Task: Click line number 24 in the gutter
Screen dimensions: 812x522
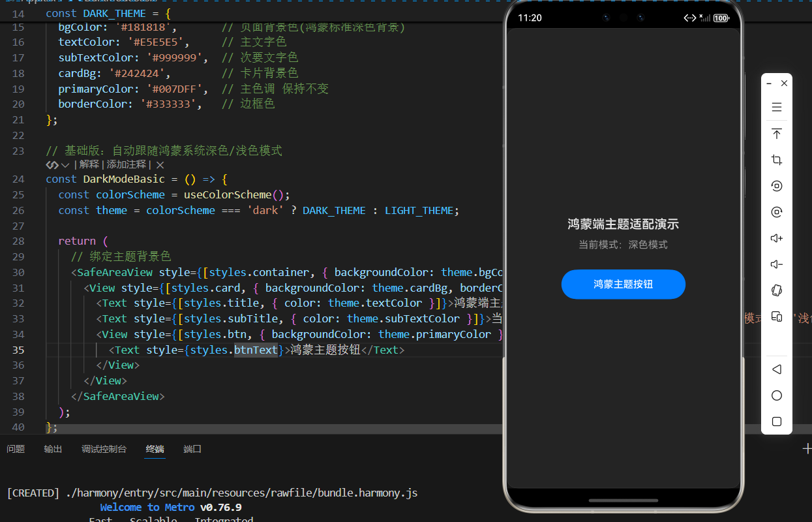Action: tap(19, 179)
